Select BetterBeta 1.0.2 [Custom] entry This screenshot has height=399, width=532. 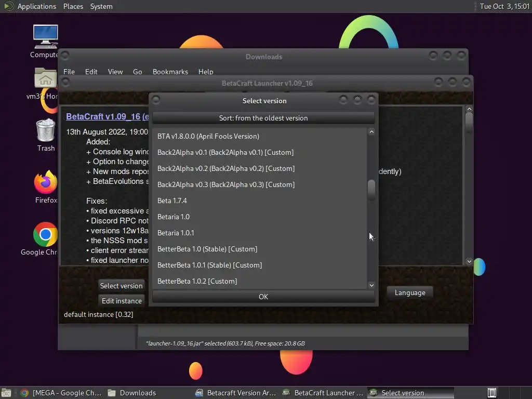260,281
